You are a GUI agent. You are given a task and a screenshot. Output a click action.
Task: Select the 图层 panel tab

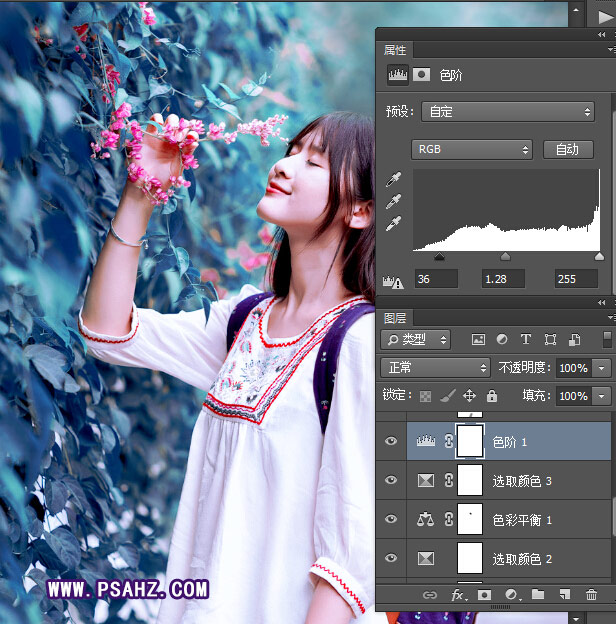395,318
